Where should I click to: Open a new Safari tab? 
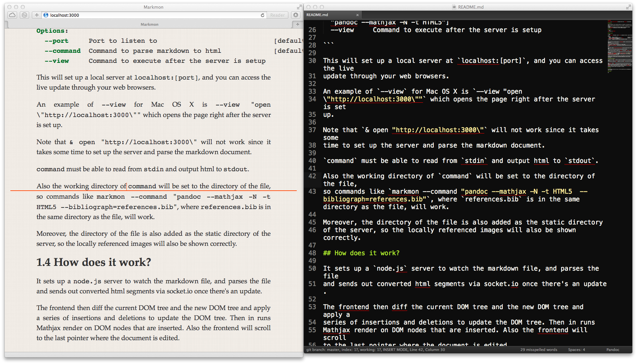point(298,24)
